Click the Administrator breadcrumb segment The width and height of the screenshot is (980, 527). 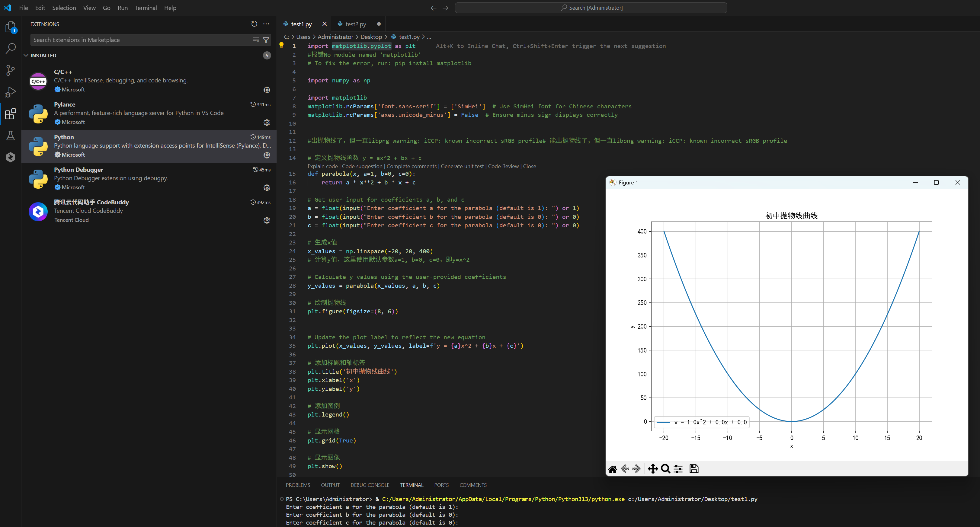[x=335, y=37]
